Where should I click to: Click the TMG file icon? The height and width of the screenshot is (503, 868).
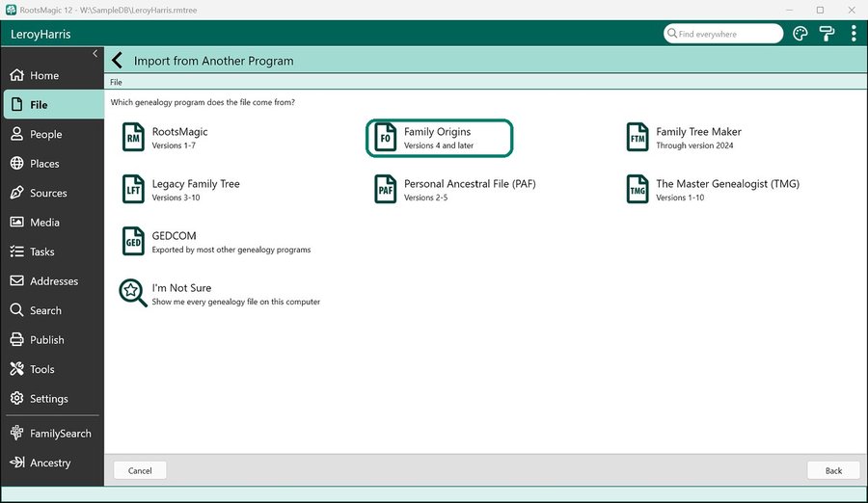tap(637, 189)
